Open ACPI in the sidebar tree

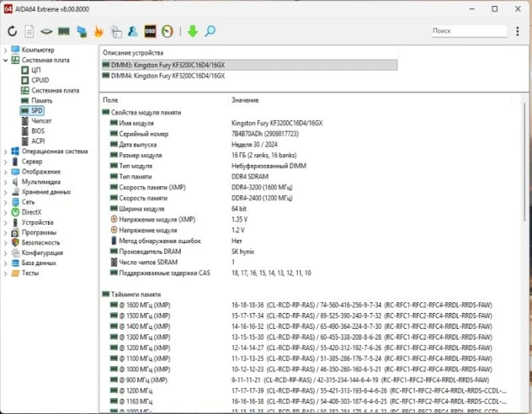[38, 141]
